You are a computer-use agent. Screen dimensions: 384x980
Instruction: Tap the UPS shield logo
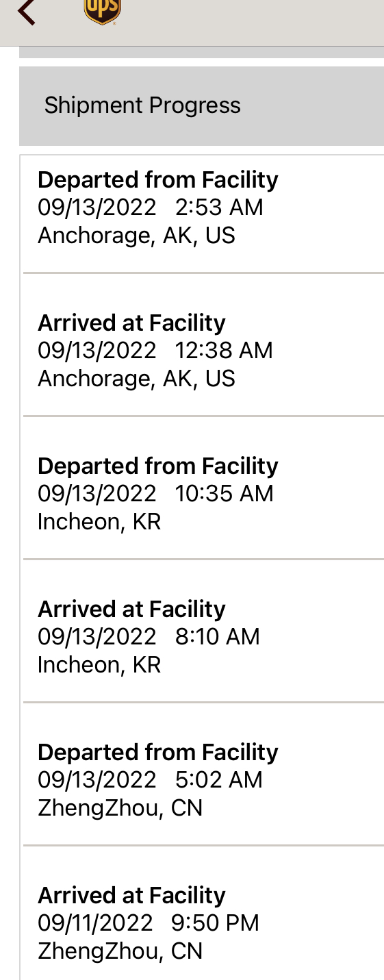click(102, 11)
